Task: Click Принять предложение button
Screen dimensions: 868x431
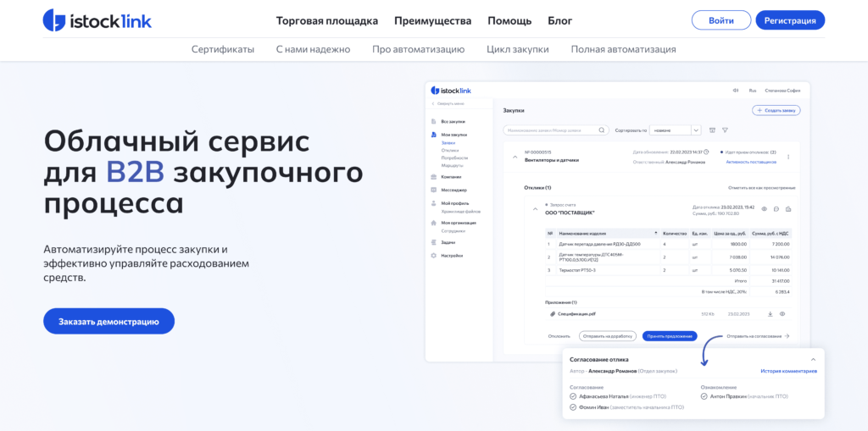Action: (670, 336)
